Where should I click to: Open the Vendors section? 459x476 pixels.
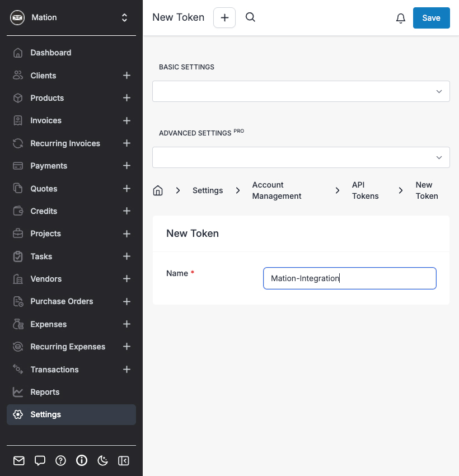(x=46, y=279)
